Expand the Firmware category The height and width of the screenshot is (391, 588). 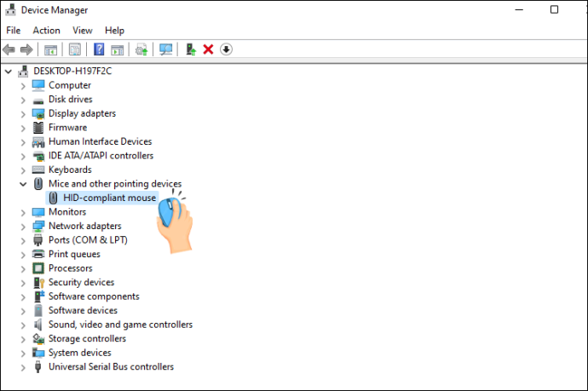point(23,129)
